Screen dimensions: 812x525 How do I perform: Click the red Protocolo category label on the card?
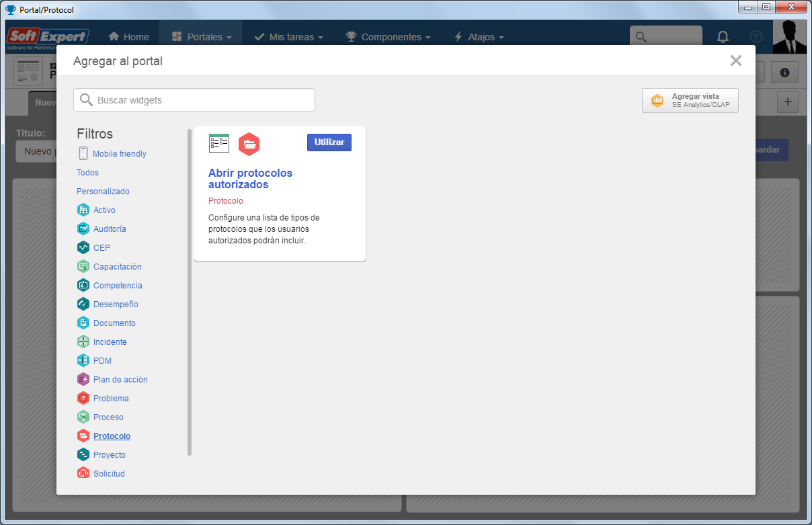pyautogui.click(x=226, y=201)
